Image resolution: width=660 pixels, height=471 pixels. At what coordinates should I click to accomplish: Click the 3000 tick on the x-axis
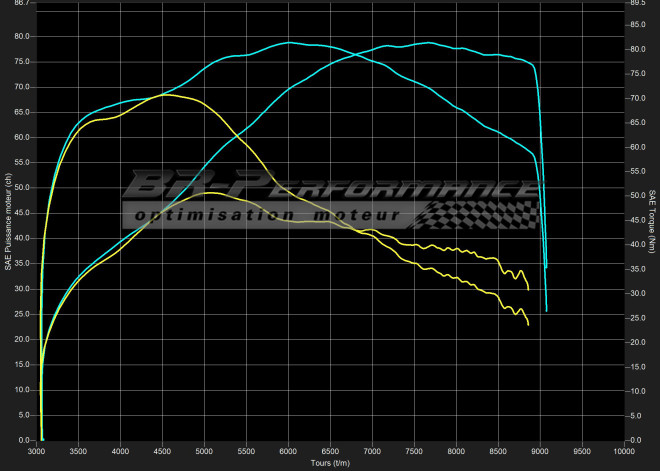pos(36,452)
